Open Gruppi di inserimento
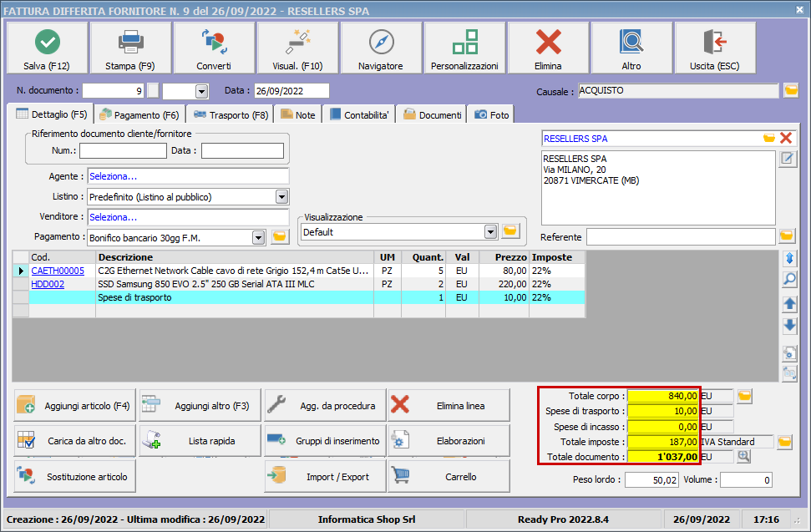 [325, 440]
